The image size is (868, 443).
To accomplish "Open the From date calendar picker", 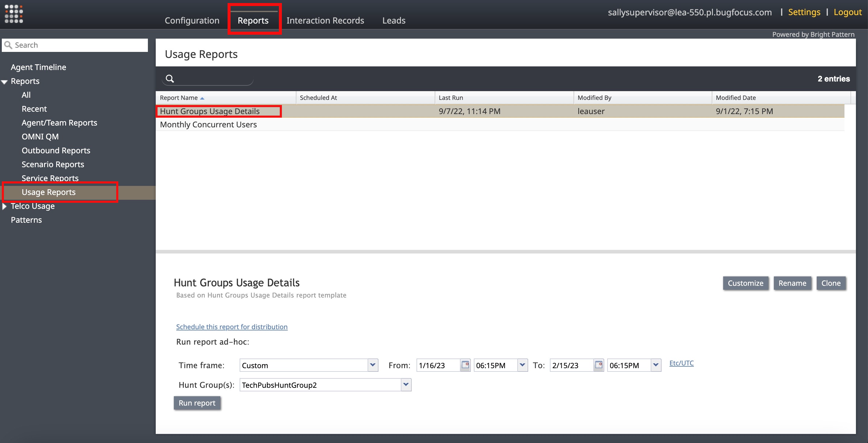I will coord(465,365).
